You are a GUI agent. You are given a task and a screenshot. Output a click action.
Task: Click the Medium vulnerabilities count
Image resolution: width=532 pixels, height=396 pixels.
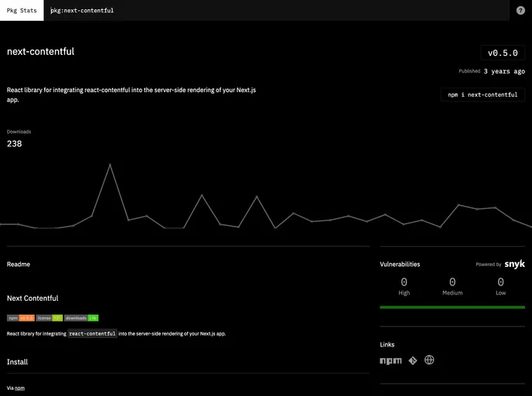point(452,283)
